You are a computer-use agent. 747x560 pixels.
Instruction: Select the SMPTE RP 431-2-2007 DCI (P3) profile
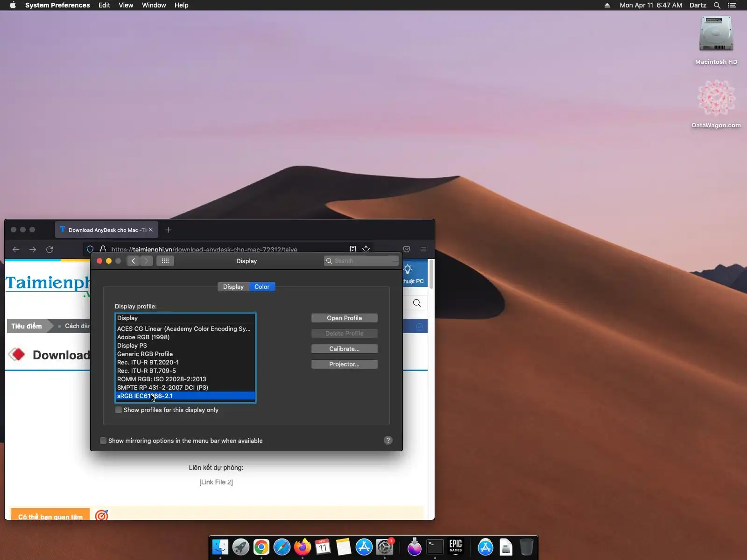pyautogui.click(x=185, y=387)
